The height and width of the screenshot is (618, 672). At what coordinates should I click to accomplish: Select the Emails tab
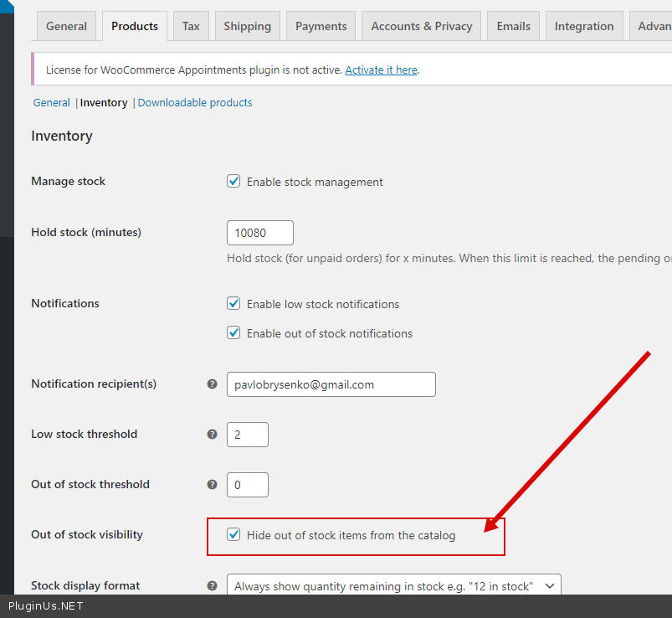pos(513,26)
